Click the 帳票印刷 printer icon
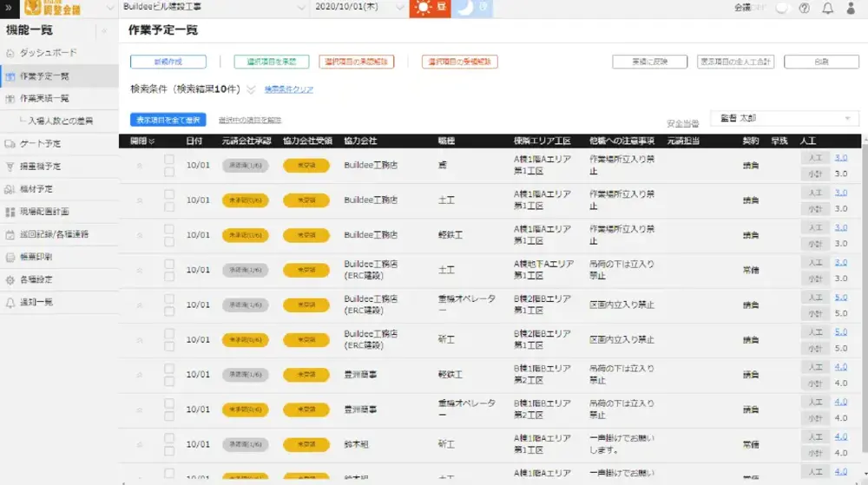 [x=10, y=257]
